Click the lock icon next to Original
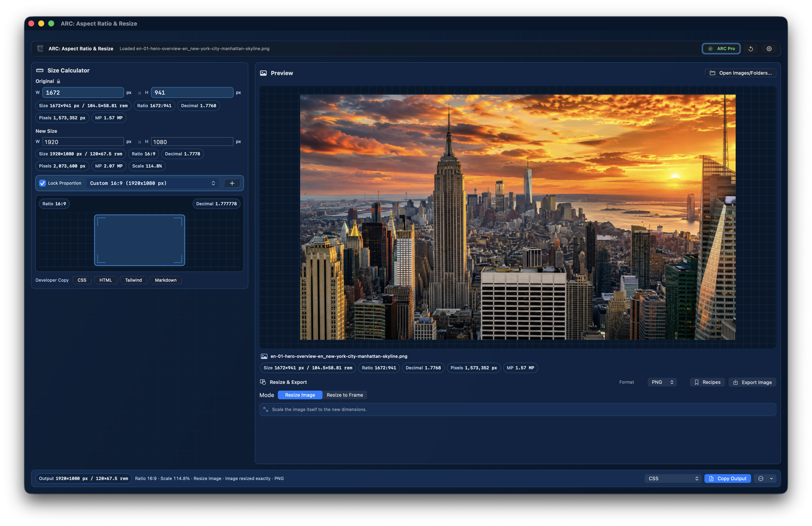Viewport: 812px width, 526px height. coord(58,81)
